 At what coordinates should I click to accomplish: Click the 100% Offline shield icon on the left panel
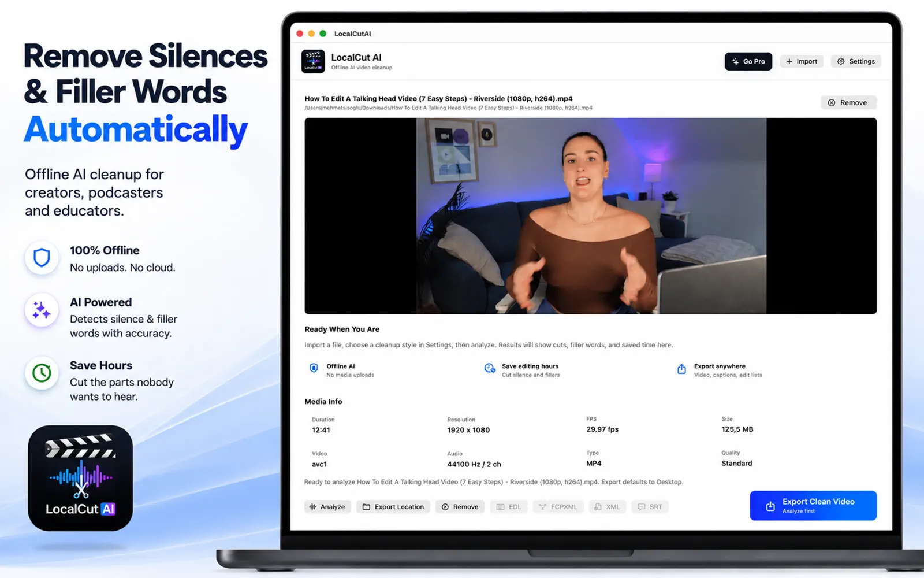42,258
